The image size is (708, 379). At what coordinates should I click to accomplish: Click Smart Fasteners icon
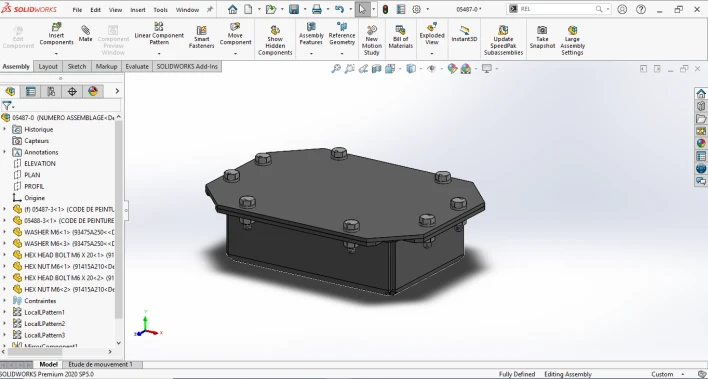201,37
